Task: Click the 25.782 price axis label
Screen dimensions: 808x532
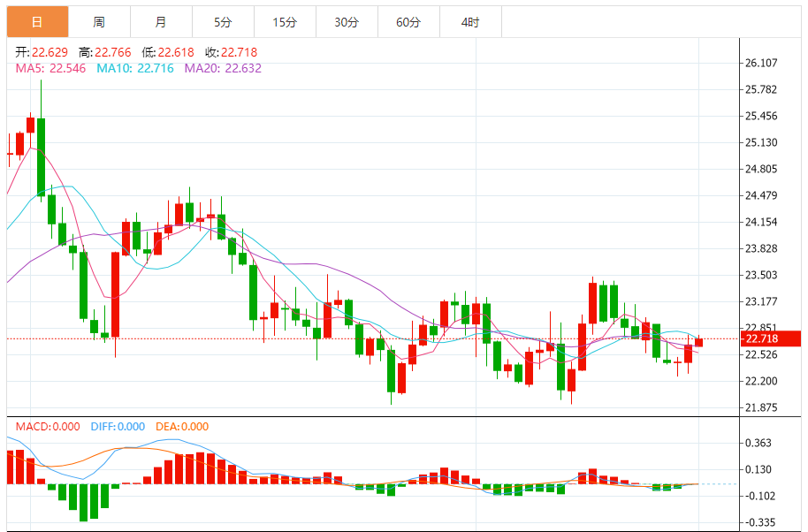Action: point(761,89)
